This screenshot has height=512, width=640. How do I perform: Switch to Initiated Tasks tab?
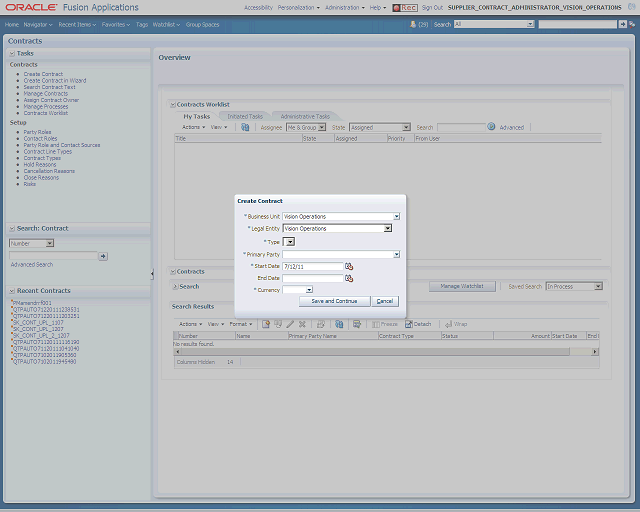(x=245, y=116)
